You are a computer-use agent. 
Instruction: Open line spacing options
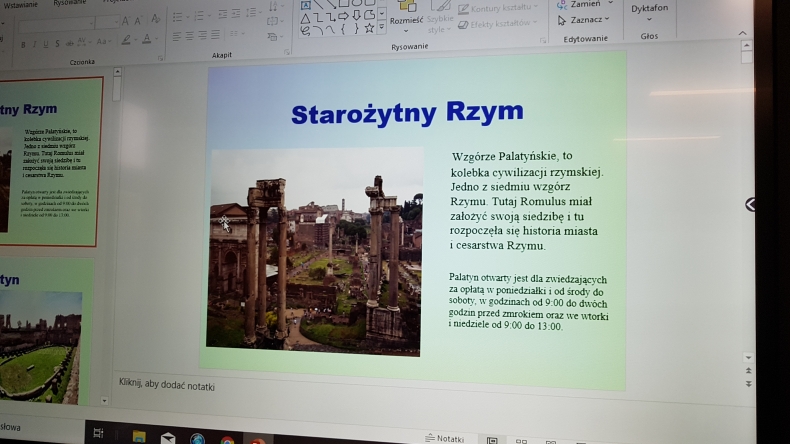coord(252,13)
